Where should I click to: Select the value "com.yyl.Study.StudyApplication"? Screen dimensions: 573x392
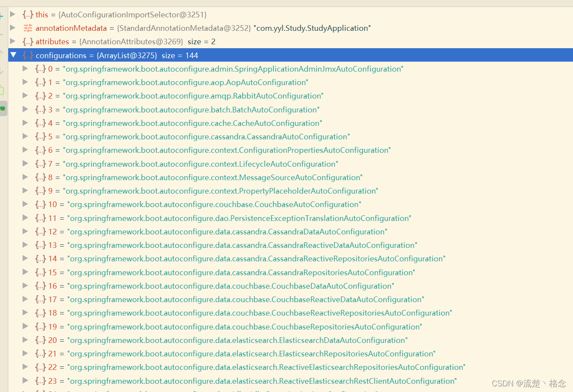click(x=312, y=28)
